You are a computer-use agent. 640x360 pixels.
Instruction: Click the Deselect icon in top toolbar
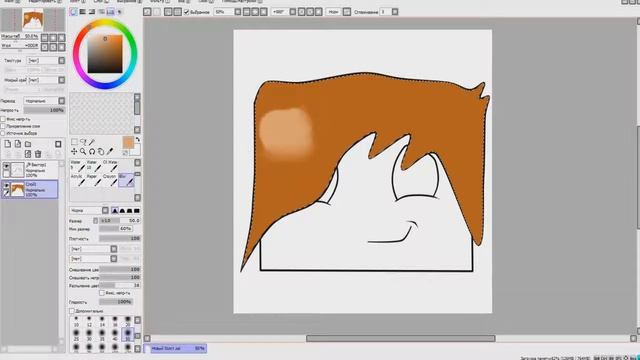coord(168,12)
